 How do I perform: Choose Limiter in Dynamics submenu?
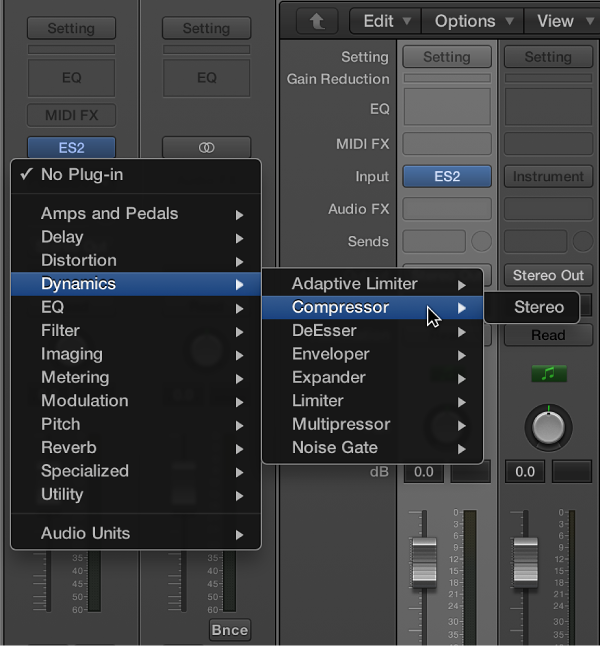[372, 401]
